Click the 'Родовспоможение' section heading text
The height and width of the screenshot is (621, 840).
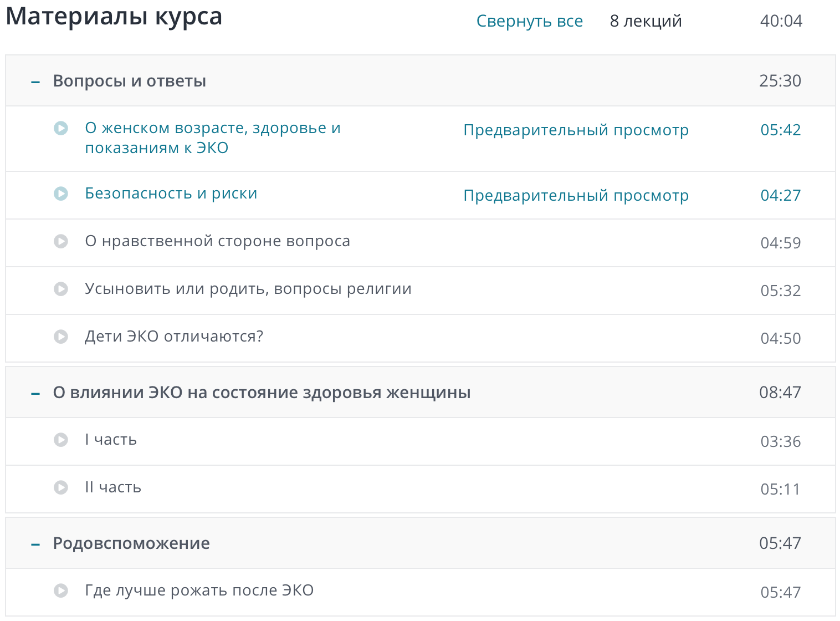coord(131,543)
